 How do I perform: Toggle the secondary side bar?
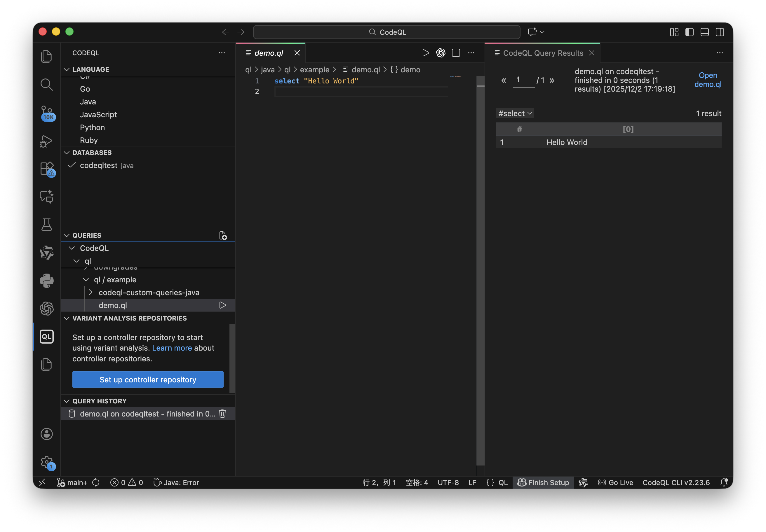coord(720,32)
